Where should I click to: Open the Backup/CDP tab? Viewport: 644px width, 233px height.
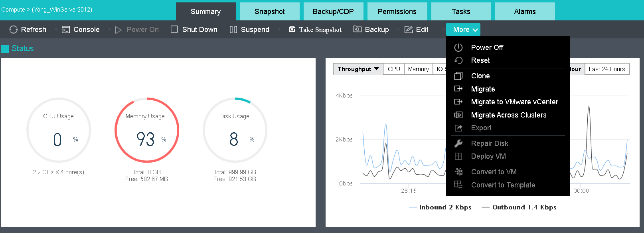pos(334,11)
